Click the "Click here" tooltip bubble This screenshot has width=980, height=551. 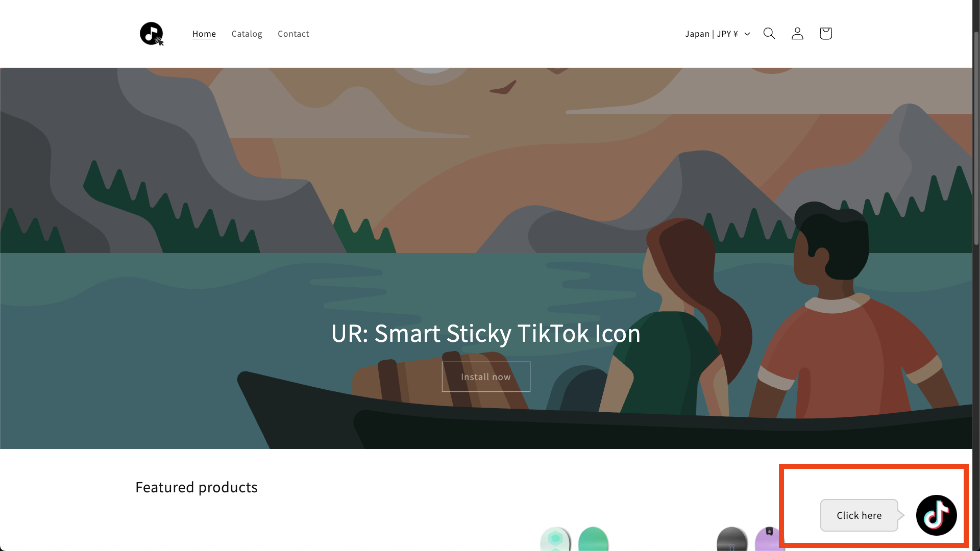[859, 515]
